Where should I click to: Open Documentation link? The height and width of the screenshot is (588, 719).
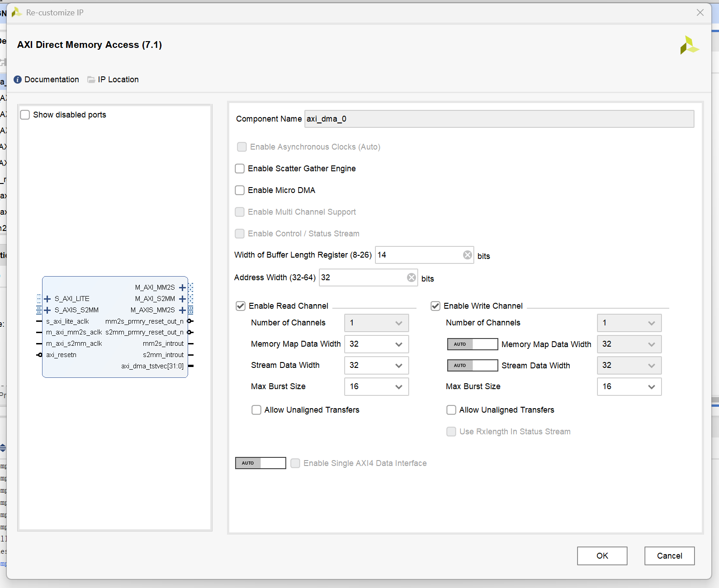coord(52,80)
